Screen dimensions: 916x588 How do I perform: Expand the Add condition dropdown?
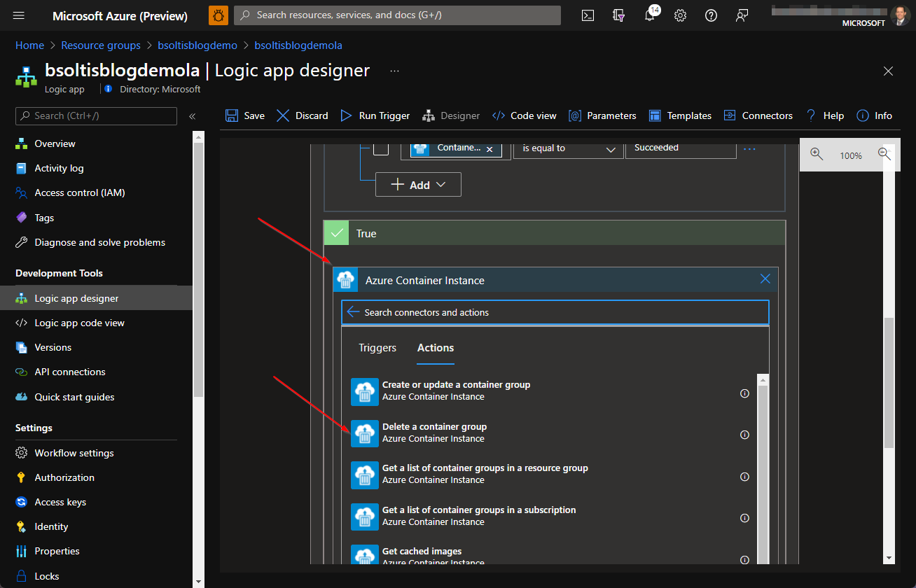[418, 185]
